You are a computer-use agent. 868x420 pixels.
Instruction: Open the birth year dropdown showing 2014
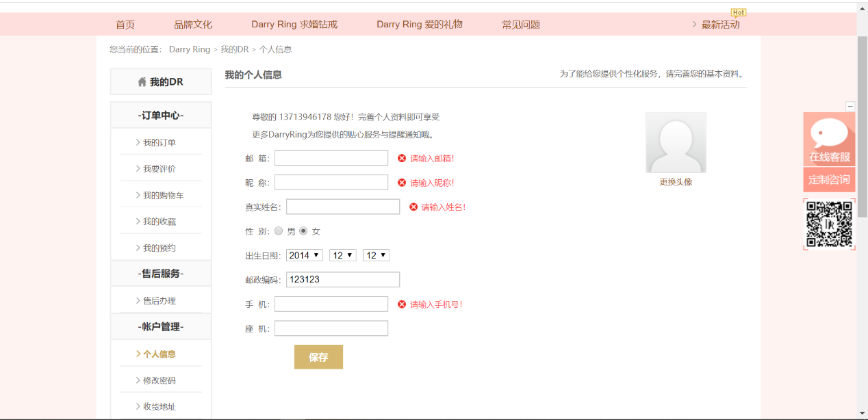tap(305, 255)
